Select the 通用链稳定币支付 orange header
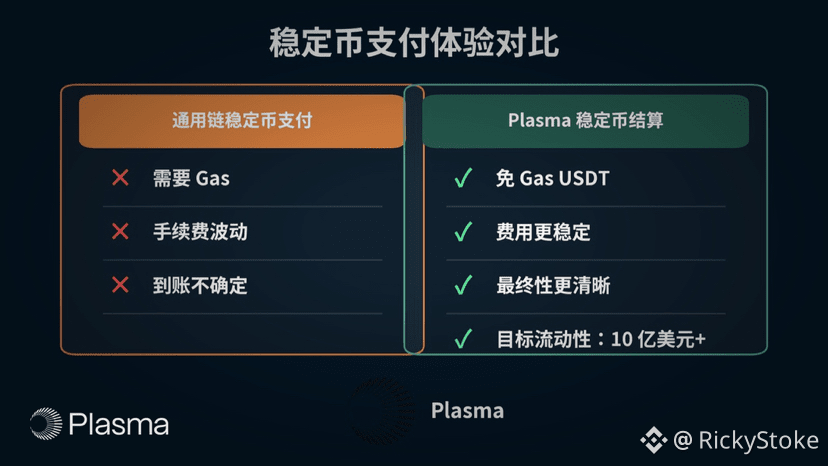This screenshot has height=466, width=828. click(242, 121)
